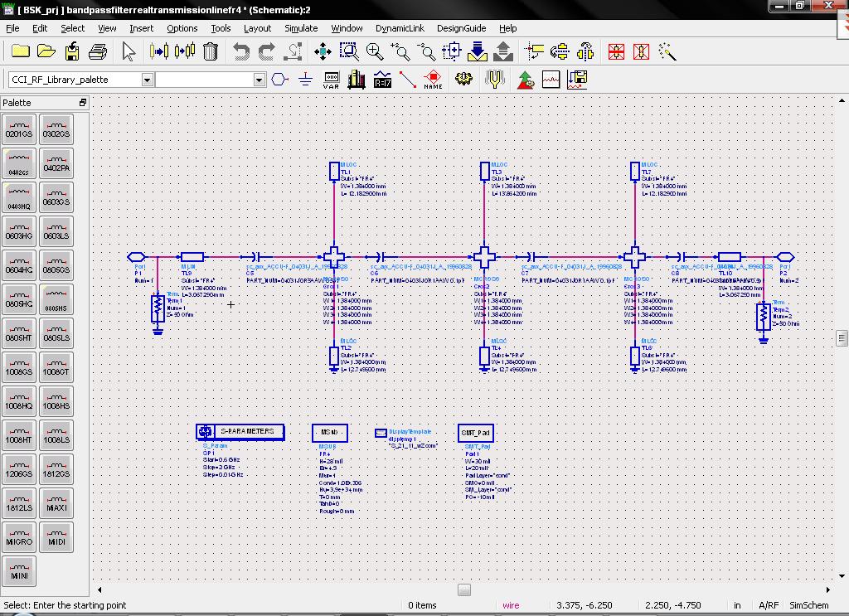The height and width of the screenshot is (616, 849).
Task: Expand the CCI_RF_Library_palette dropdown
Action: (x=147, y=80)
